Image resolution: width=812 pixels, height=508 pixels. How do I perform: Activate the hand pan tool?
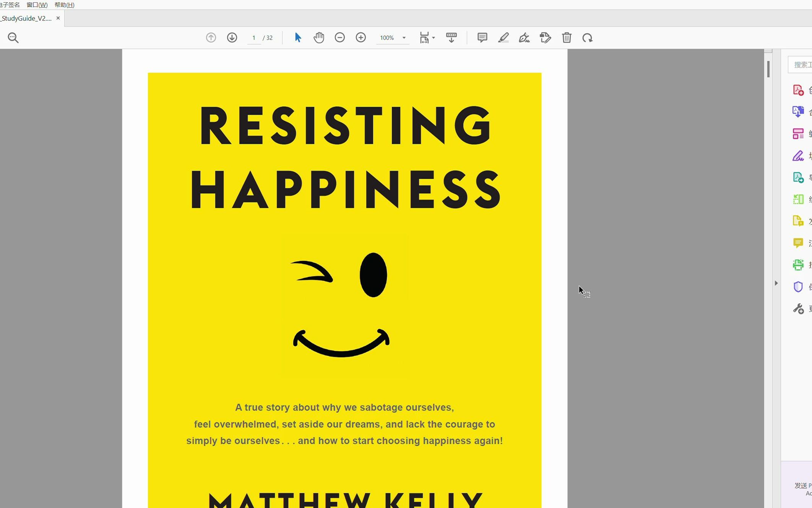[319, 37]
